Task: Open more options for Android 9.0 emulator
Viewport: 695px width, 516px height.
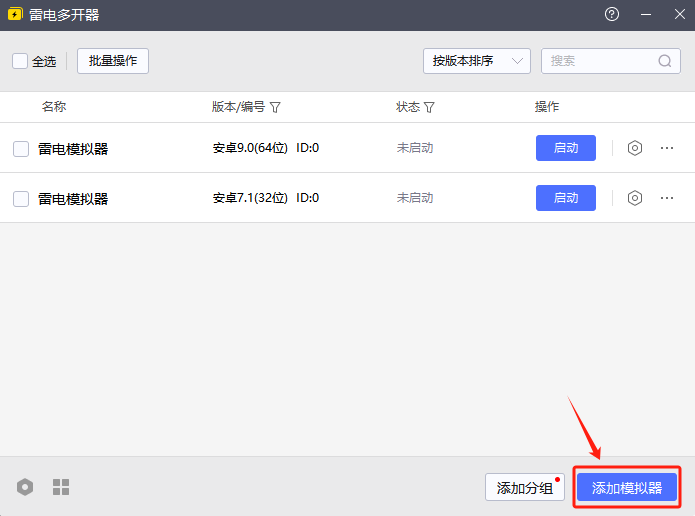Action: pos(667,148)
